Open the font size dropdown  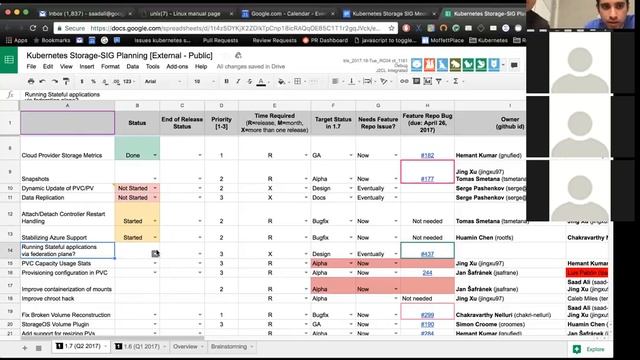(204, 81)
